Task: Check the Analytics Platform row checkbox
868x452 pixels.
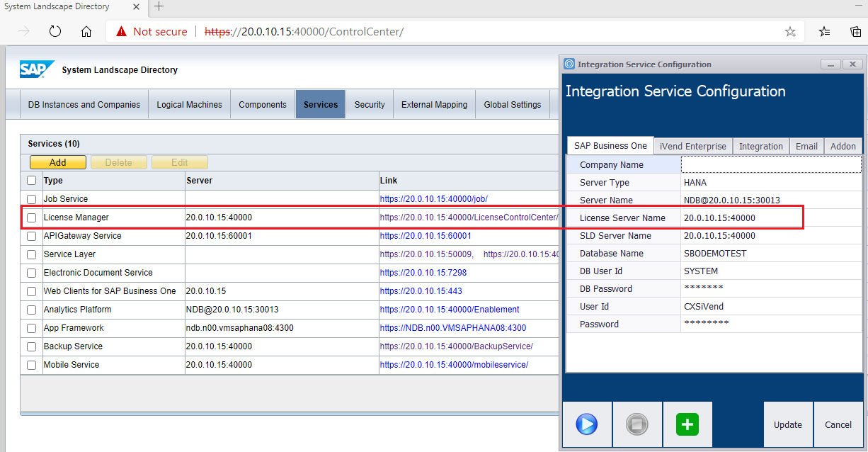Action: coord(31,310)
